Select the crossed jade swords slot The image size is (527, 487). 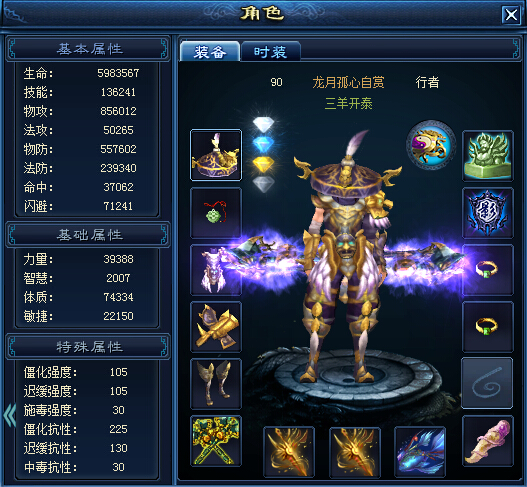pyautogui.click(x=216, y=441)
